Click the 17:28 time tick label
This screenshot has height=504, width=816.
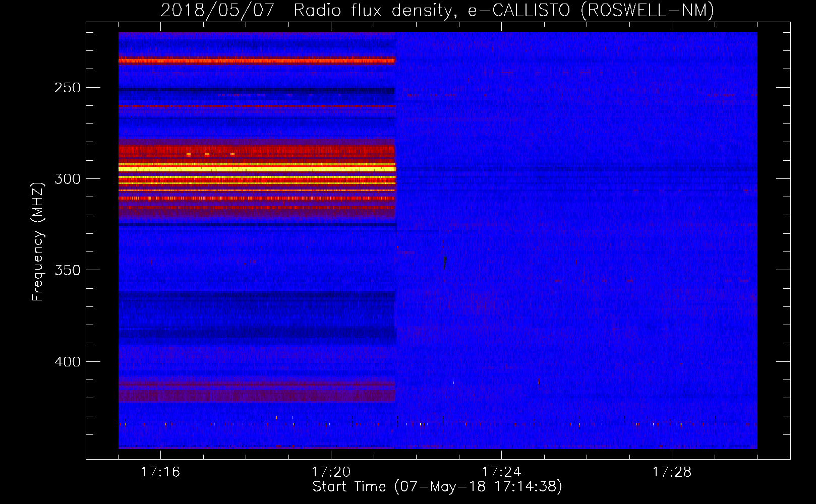tap(672, 472)
